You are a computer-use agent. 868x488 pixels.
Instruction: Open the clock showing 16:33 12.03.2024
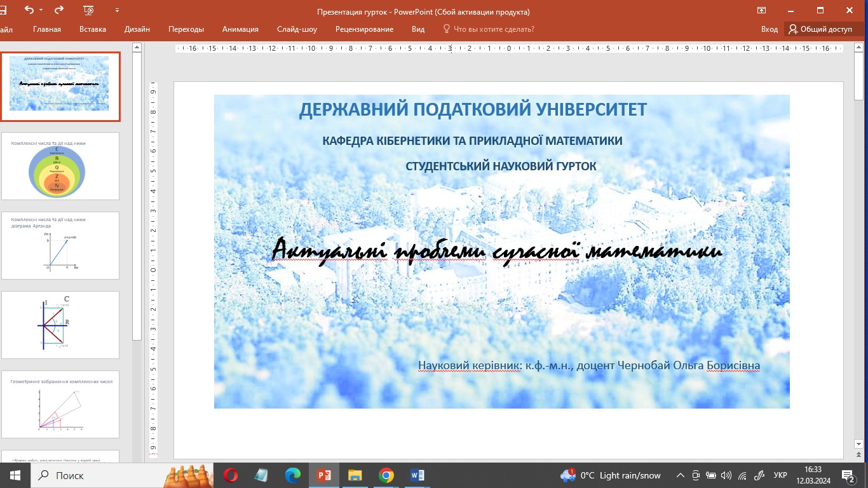click(813, 475)
